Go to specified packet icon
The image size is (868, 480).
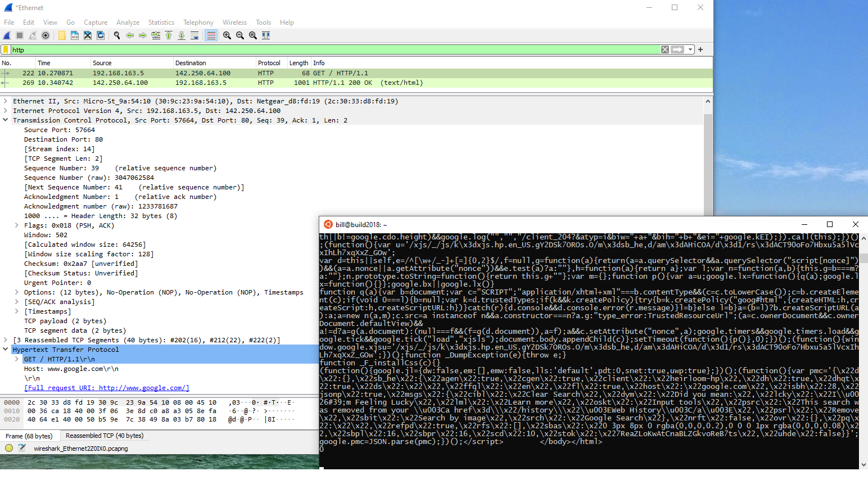[156, 35]
